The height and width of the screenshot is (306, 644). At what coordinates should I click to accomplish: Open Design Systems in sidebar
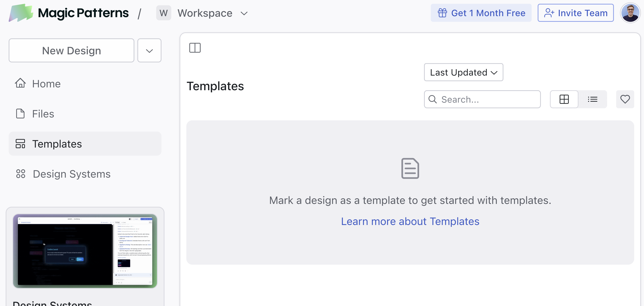click(72, 174)
